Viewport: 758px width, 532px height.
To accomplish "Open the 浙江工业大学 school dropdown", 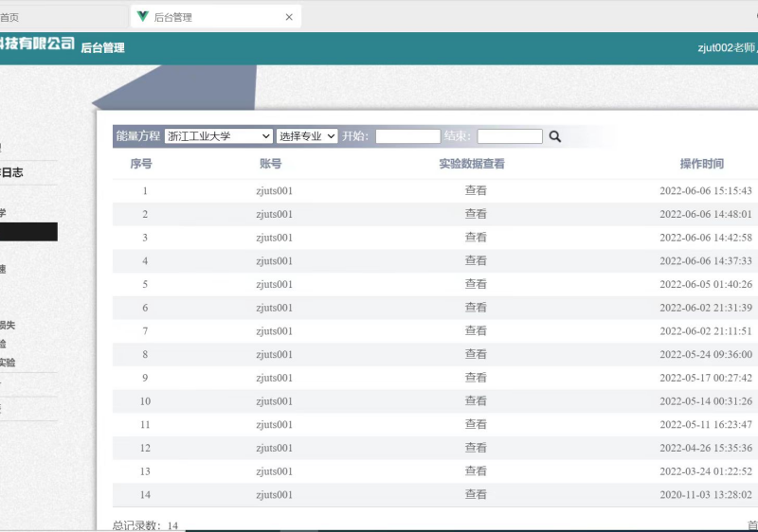I will coord(219,136).
